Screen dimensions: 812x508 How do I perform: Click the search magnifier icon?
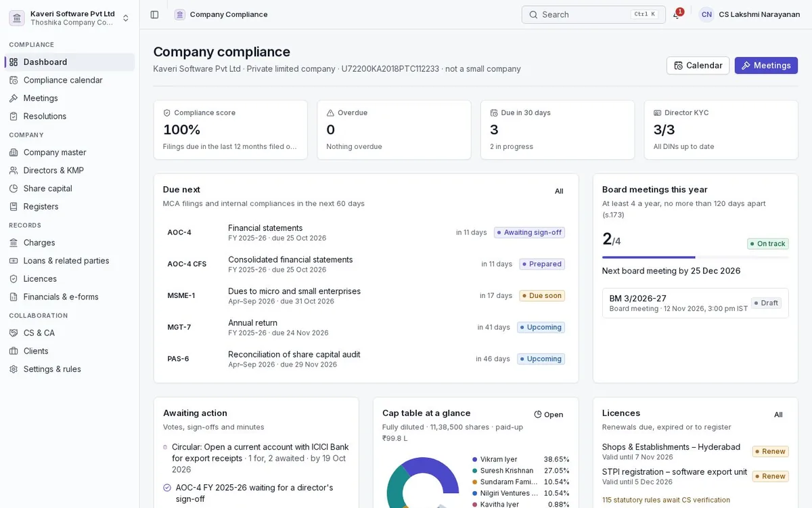533,14
